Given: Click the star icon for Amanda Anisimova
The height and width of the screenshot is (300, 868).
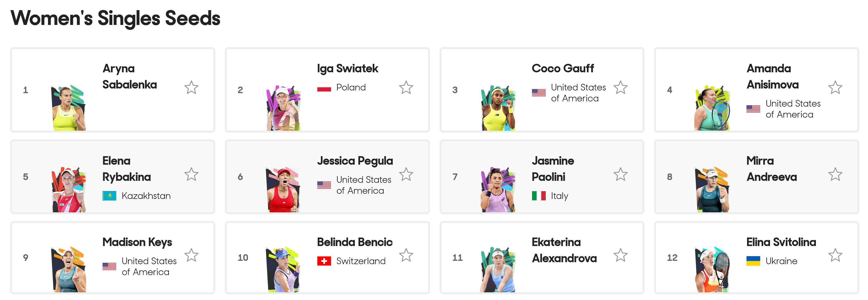Looking at the screenshot, I should [835, 88].
